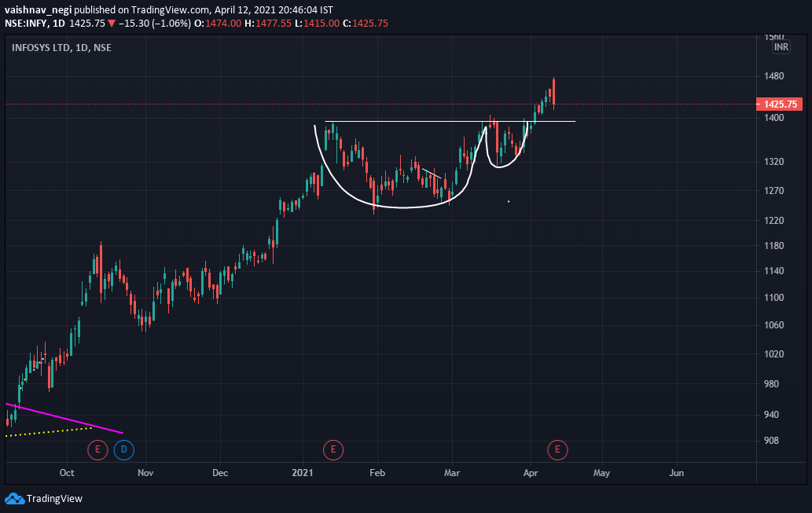Open the earnings marker under April candles
Image resolution: width=812 pixels, height=513 pixels.
pyautogui.click(x=557, y=450)
